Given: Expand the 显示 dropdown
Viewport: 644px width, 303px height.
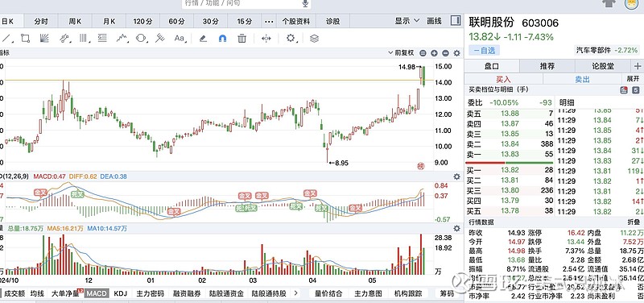Looking at the screenshot, I should (407, 21).
